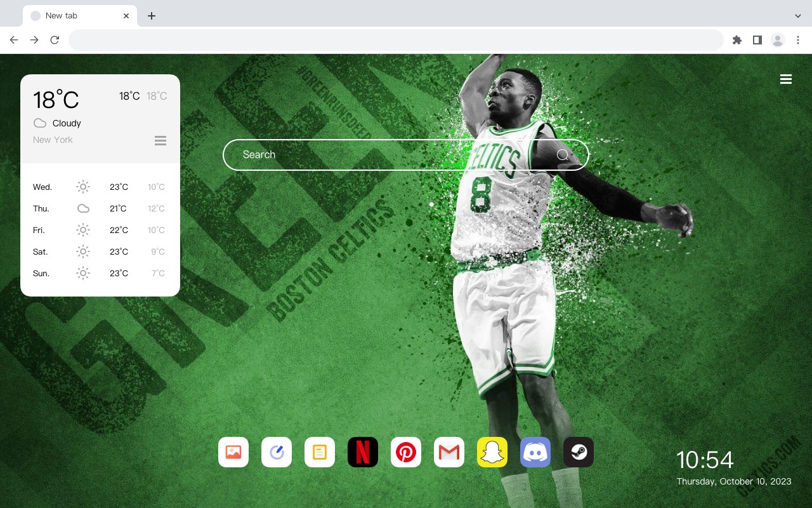This screenshot has height=508, width=812.
Task: Open the blue task checkmark shortcut
Action: click(x=277, y=452)
